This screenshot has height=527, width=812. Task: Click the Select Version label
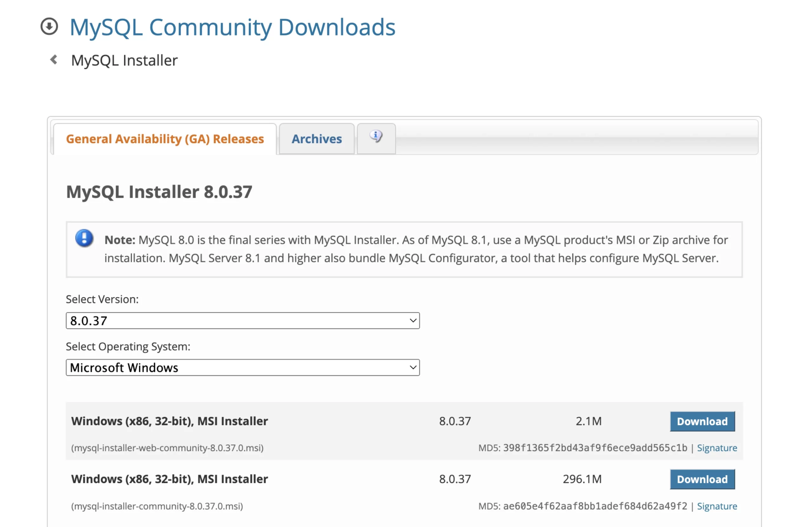tap(102, 299)
